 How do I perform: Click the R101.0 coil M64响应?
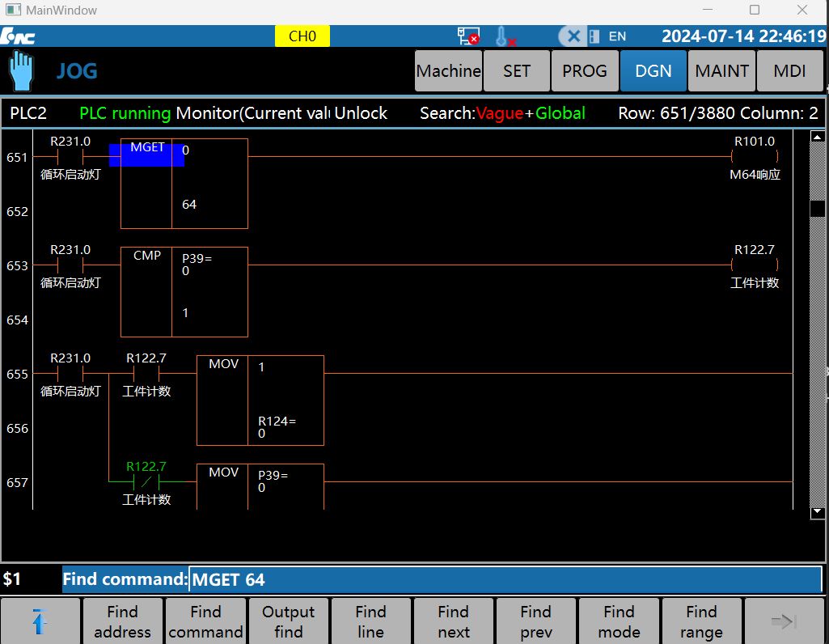click(x=755, y=156)
